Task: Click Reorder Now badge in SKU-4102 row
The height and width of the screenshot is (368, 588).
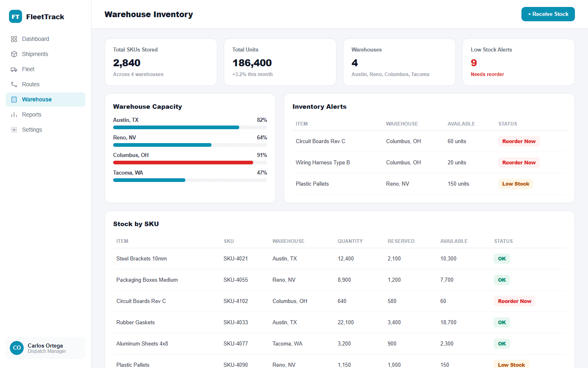Action: click(514, 301)
